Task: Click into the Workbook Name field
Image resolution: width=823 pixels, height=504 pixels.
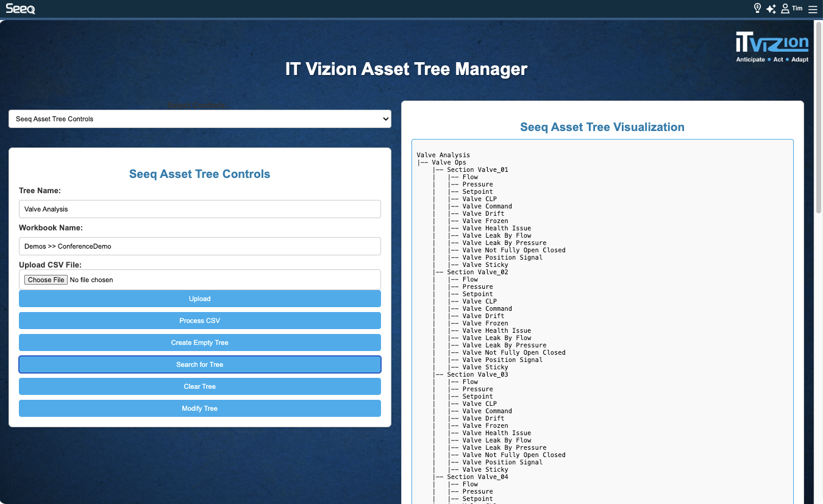Action: tap(199, 246)
